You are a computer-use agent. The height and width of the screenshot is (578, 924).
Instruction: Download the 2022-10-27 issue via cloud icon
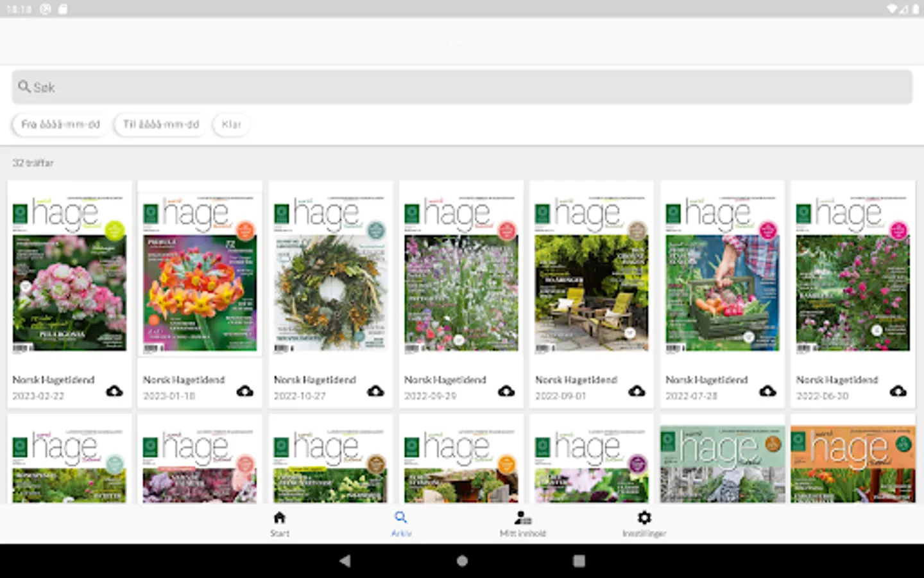click(x=375, y=390)
